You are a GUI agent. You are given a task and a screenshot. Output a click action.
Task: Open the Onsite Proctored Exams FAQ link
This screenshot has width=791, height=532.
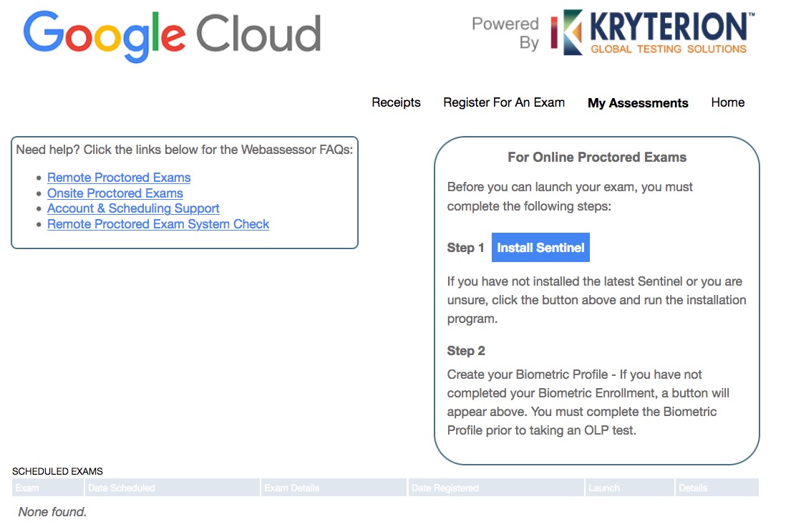(115, 193)
